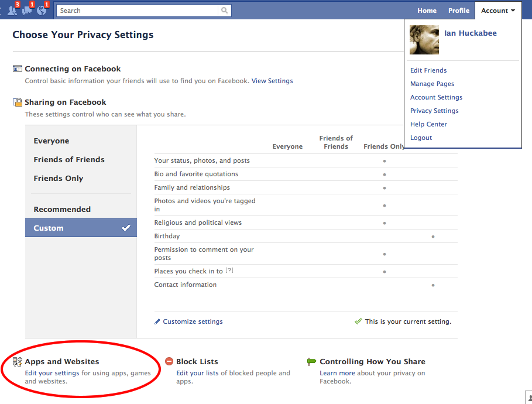Collapse the Account dropdown menu
This screenshot has height=404, width=532.
click(x=498, y=11)
